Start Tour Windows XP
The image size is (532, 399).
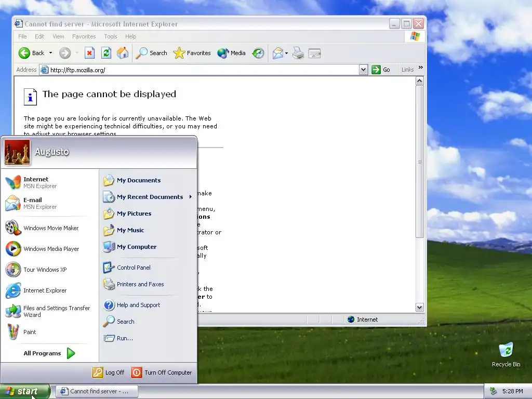coord(49,270)
